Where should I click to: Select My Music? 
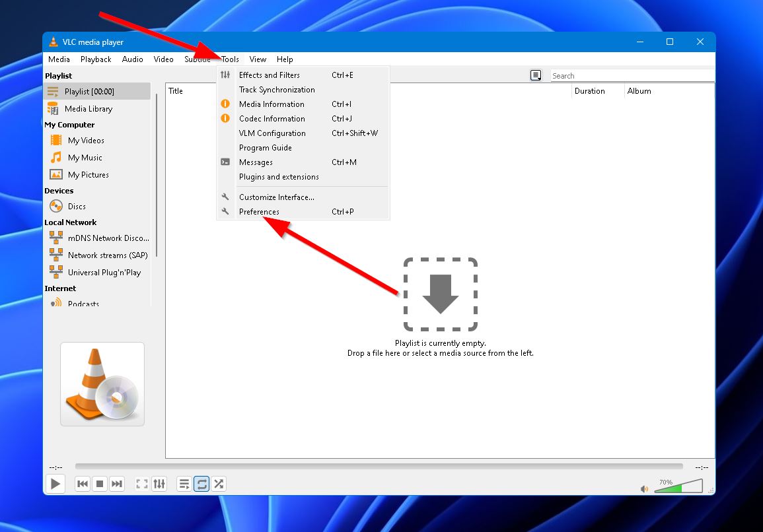click(97, 158)
